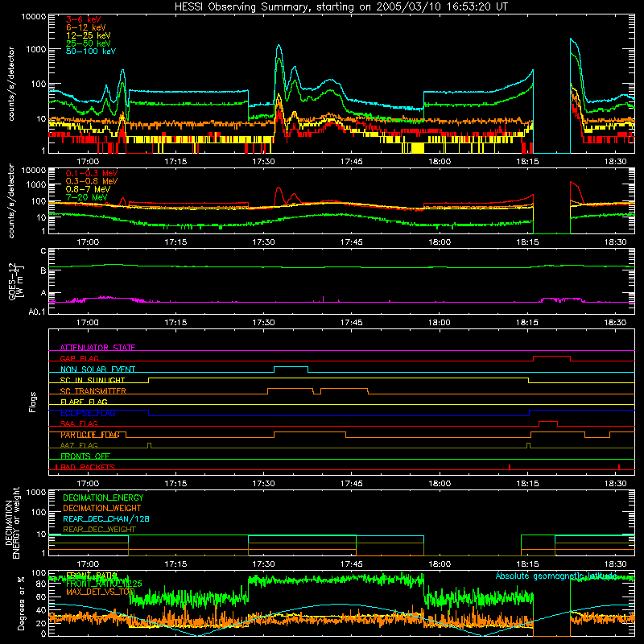The height and width of the screenshot is (644, 644).
Task: Click the 0.8-7 MeV legend label
Action: point(88,189)
